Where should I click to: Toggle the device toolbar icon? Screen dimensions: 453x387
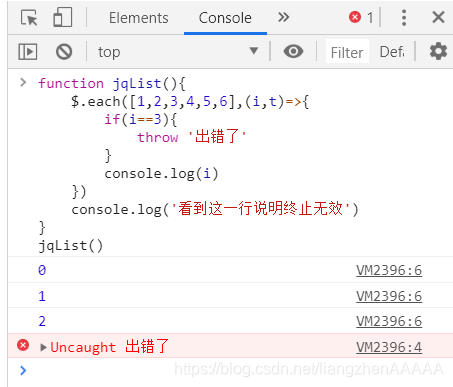tap(62, 17)
